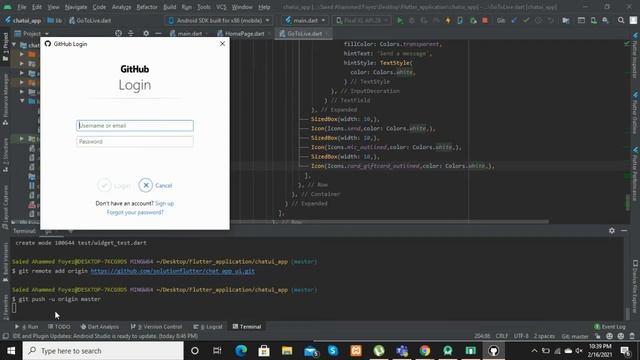Stop the running app with red square
This screenshot has height=360, width=640.
click(485, 20)
